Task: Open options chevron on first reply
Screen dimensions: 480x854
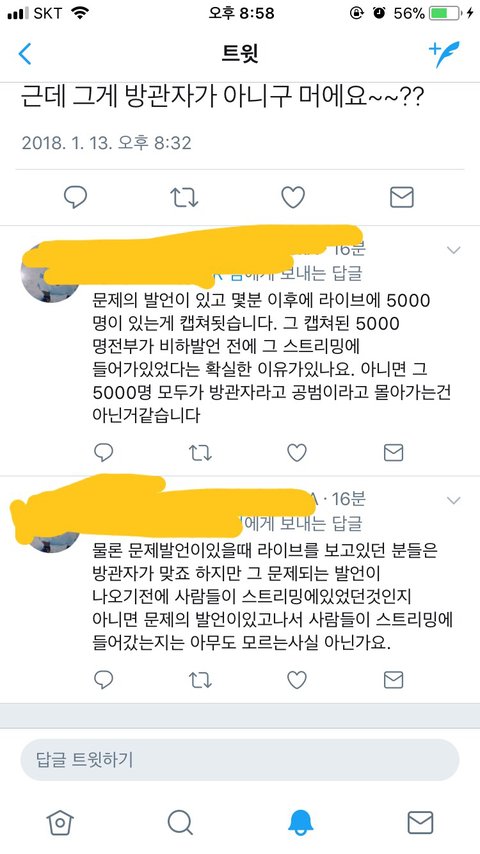Action: pos(453,250)
